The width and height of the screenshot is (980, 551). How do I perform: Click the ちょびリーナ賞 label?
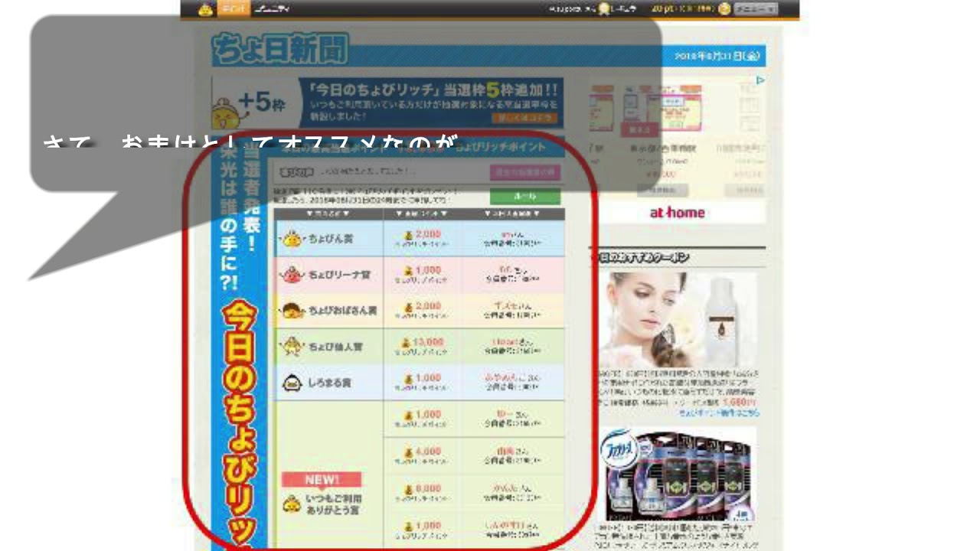(338, 275)
